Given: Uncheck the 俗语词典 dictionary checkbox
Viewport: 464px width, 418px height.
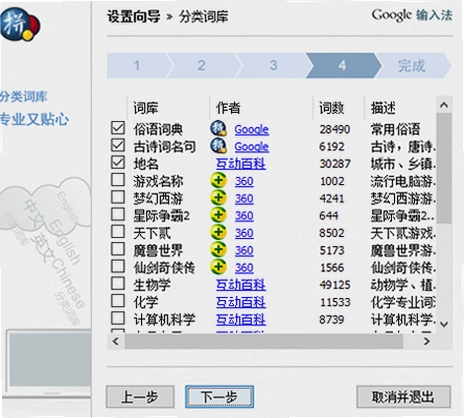Looking at the screenshot, I should pos(118,128).
